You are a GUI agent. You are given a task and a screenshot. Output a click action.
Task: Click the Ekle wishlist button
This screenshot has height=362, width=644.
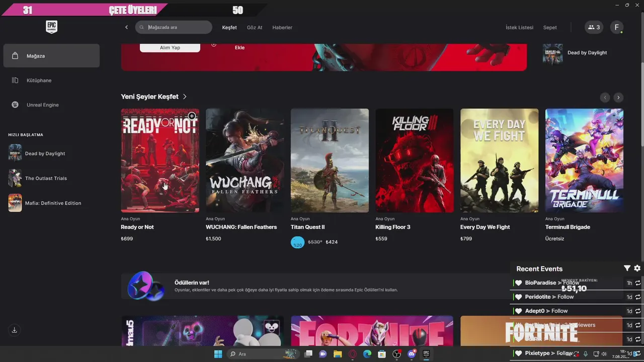pyautogui.click(x=239, y=48)
